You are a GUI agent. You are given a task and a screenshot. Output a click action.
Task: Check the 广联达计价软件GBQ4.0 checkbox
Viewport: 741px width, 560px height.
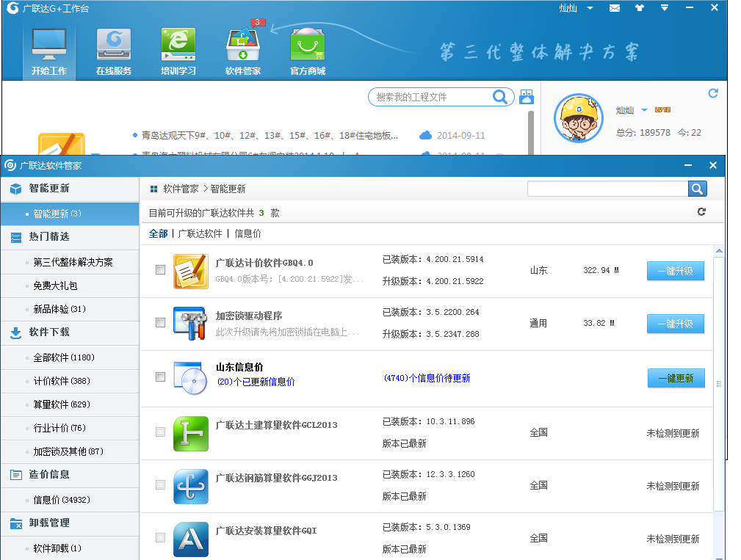161,270
